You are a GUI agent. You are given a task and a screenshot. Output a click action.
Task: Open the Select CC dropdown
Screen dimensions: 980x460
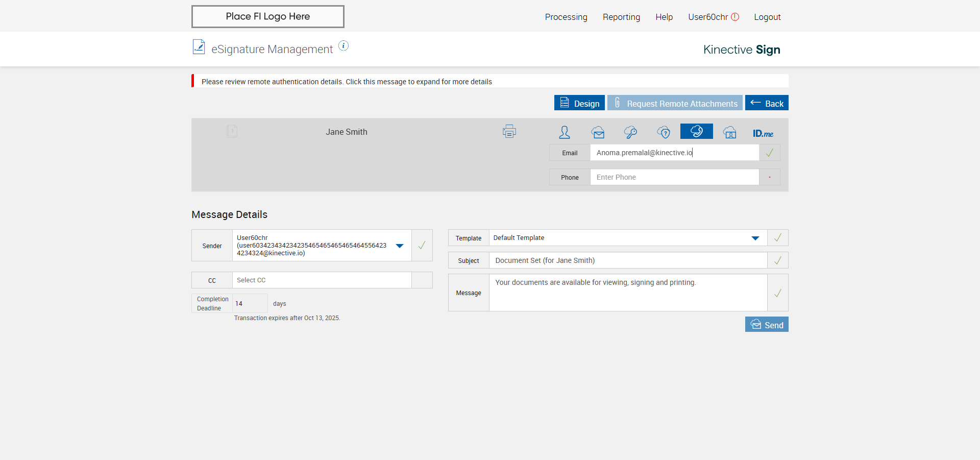click(322, 280)
